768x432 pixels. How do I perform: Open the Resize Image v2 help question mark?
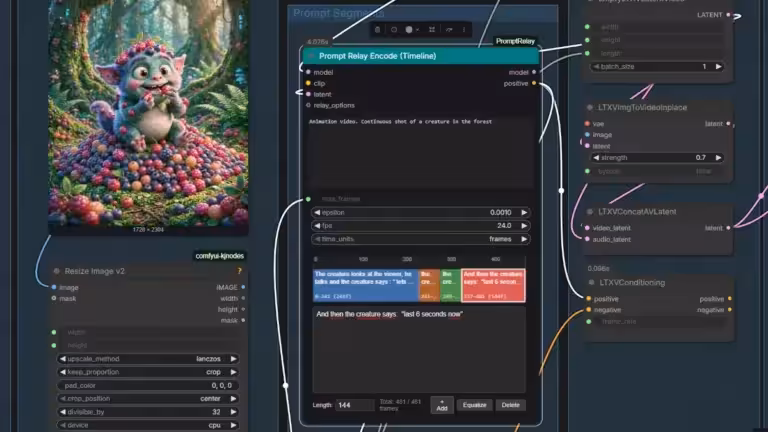240,271
